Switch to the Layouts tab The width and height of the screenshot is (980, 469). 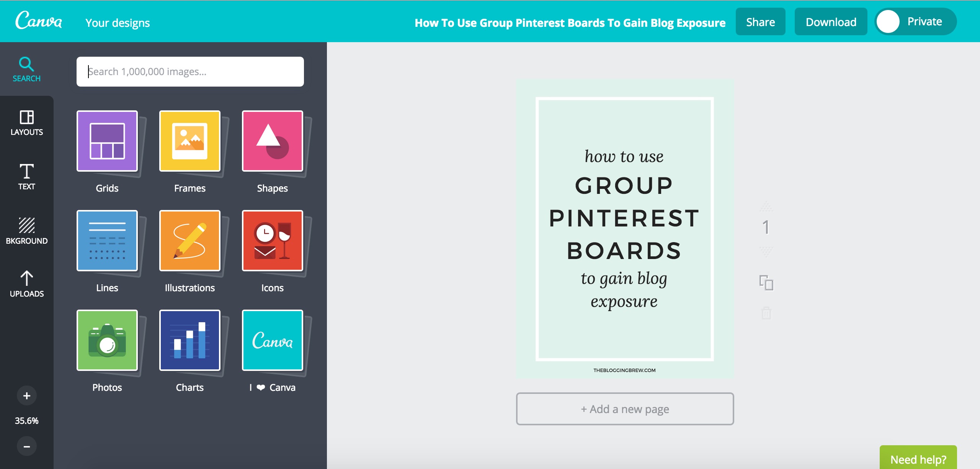(x=27, y=123)
